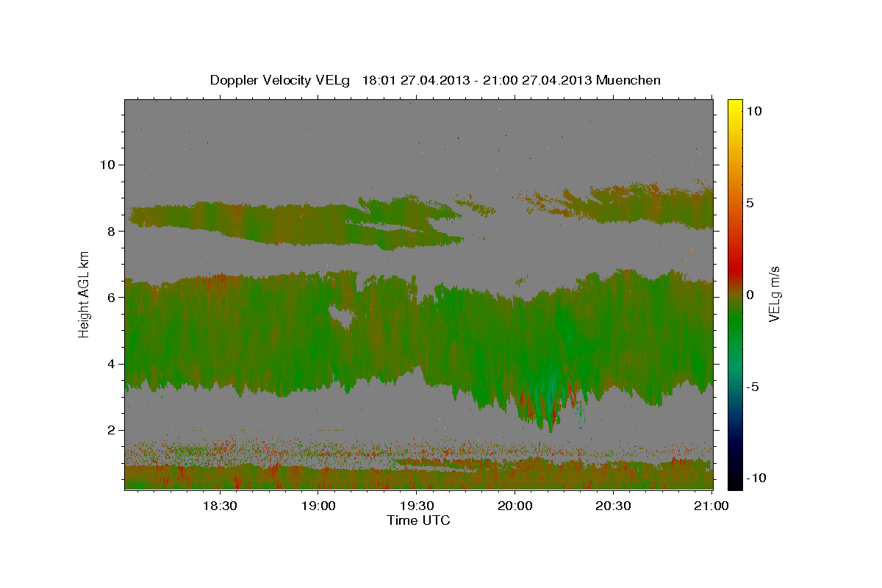Click the colorbar value 0 label
882x588 pixels.
(751, 295)
